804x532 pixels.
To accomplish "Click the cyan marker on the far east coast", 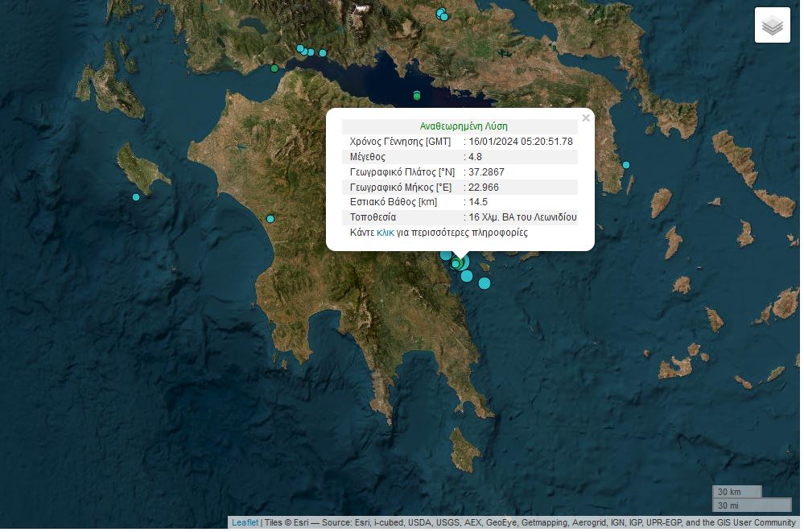I will (626, 165).
